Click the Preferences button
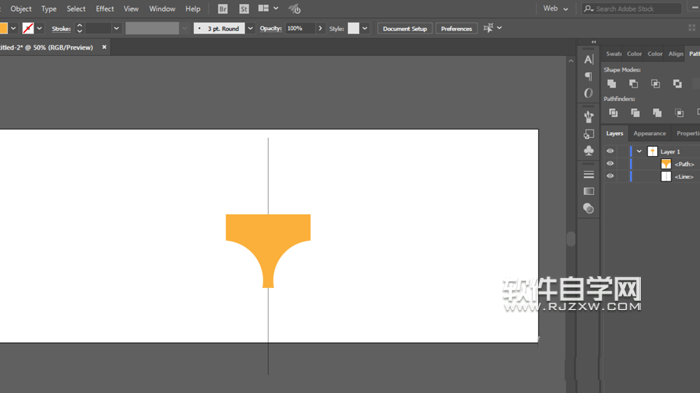Viewport: 700px width, 393px height. (x=456, y=29)
